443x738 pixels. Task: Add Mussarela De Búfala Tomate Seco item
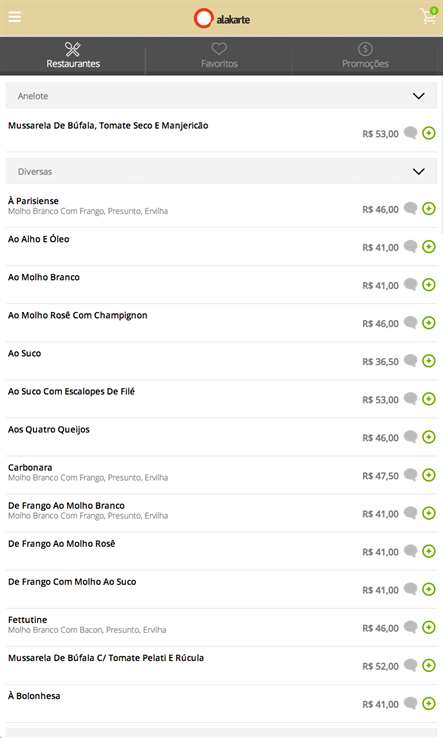click(x=428, y=133)
